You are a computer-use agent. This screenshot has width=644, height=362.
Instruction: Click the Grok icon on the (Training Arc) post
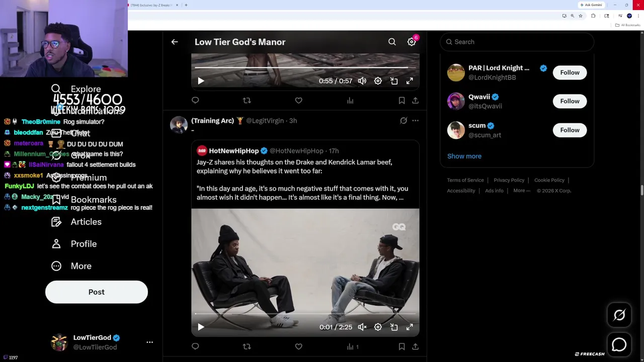pos(404,121)
